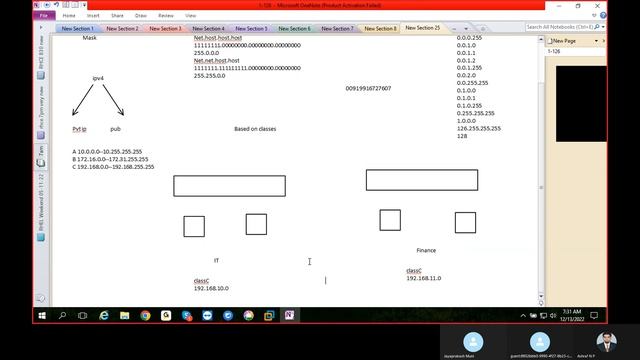Click the Net.host.host.host heading
Viewport: 640px width, 360px height.
click(218, 38)
